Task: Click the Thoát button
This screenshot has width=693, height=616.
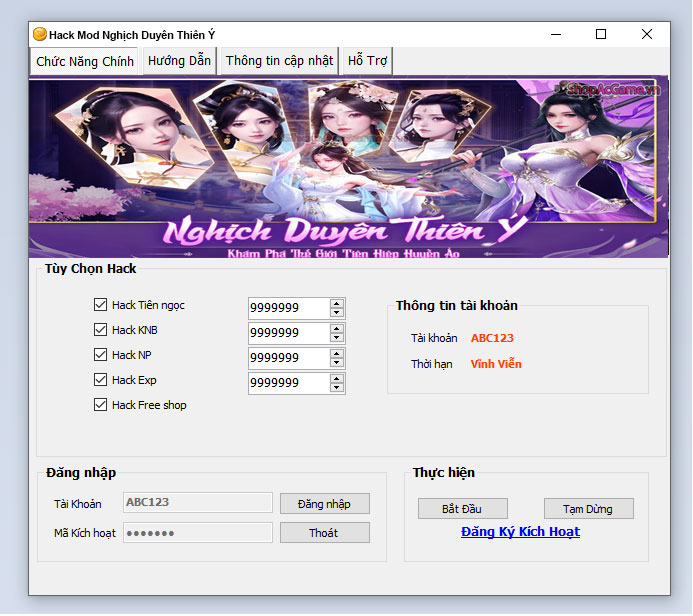Action: click(x=325, y=533)
